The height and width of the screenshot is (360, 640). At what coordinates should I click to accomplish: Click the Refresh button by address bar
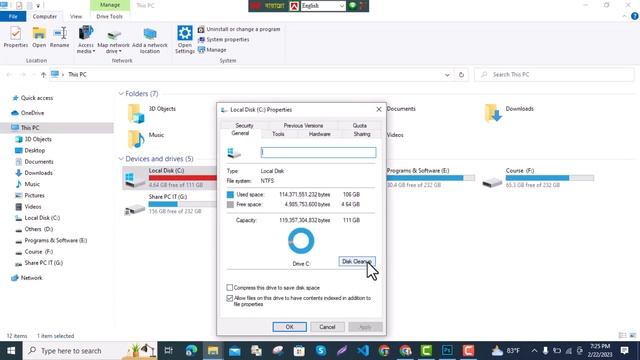coord(461,75)
